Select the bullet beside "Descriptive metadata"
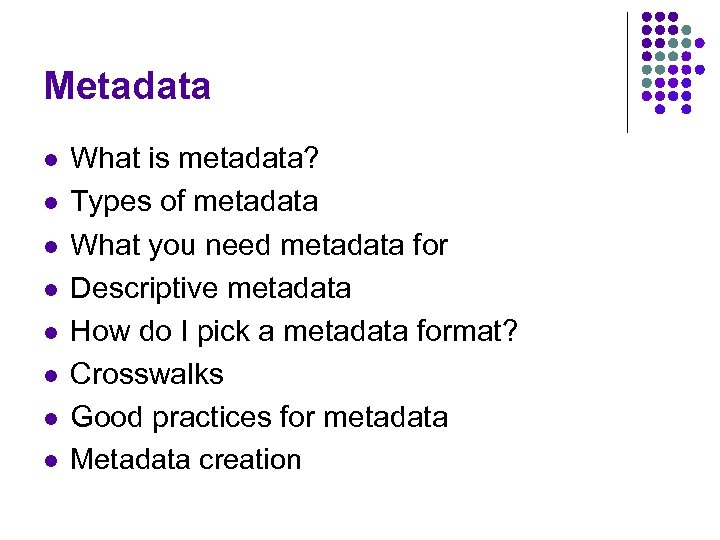The width and height of the screenshot is (720, 540). click(51, 289)
